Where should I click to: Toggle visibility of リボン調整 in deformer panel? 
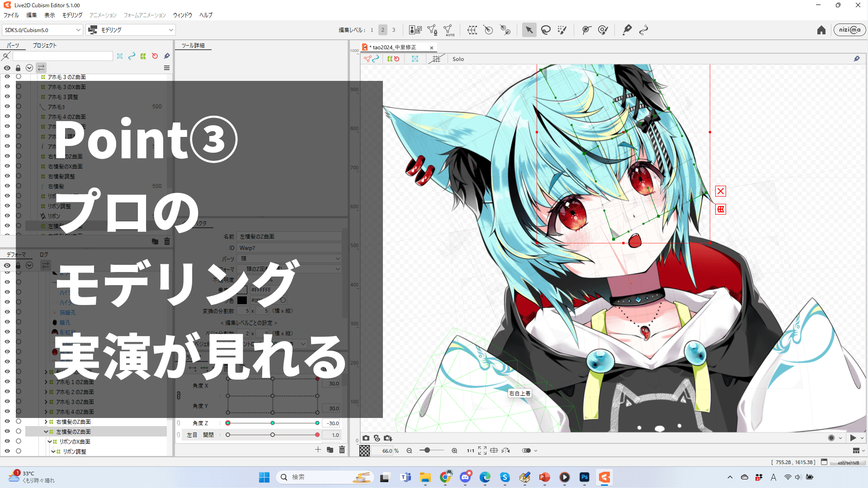tap(7, 451)
